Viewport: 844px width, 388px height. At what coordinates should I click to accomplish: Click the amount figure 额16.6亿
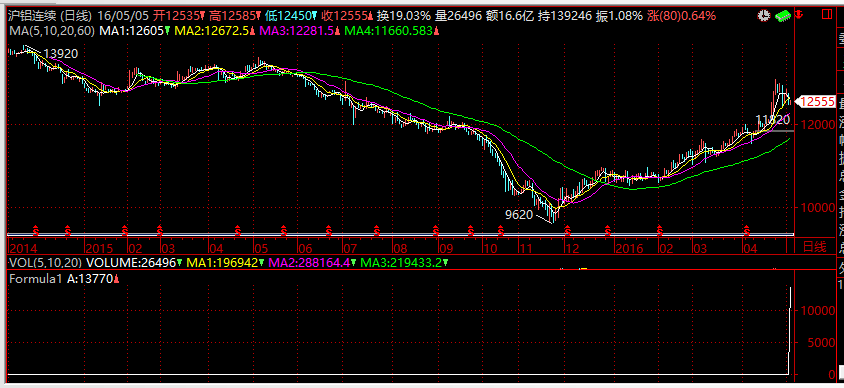tap(509, 16)
